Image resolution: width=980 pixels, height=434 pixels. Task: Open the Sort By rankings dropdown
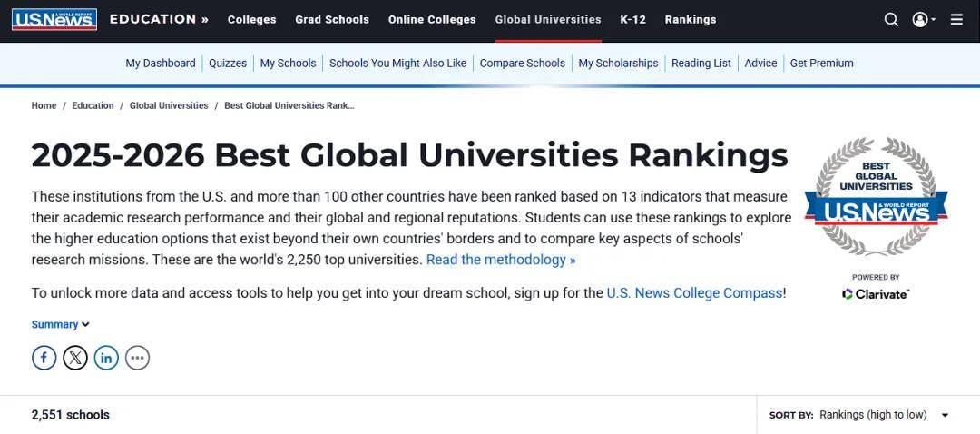click(882, 415)
